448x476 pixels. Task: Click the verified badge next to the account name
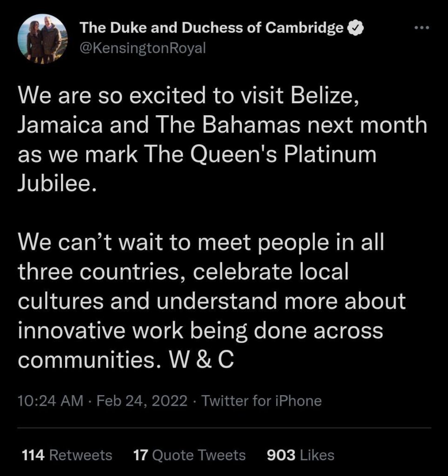(354, 27)
